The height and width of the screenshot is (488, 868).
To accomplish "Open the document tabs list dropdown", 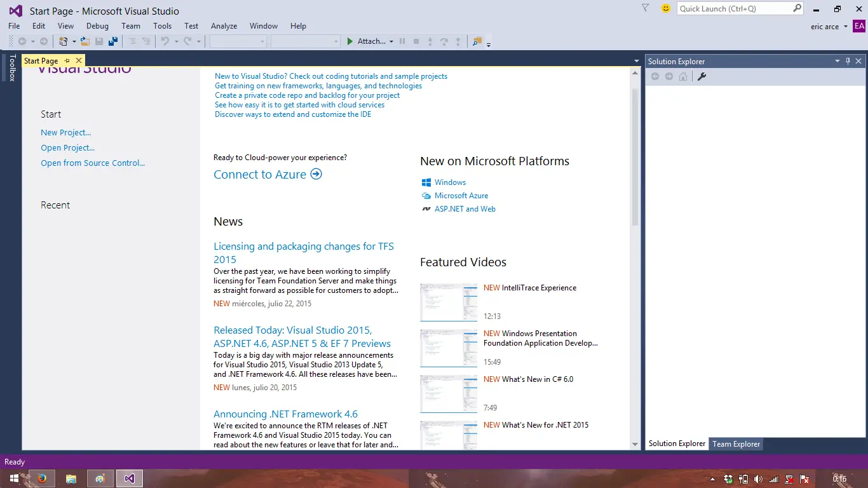I will pyautogui.click(x=637, y=61).
